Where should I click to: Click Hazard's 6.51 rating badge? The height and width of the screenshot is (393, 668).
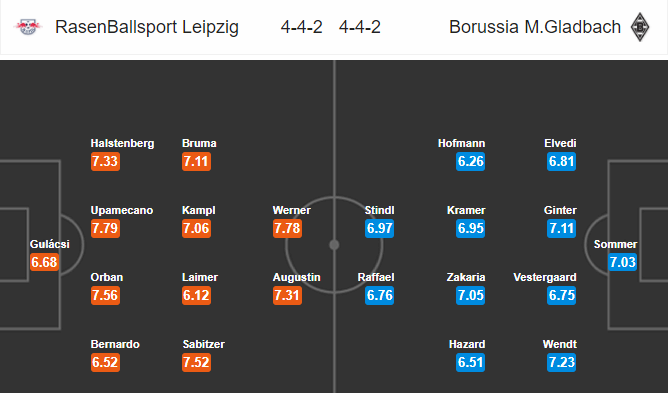[470, 362]
